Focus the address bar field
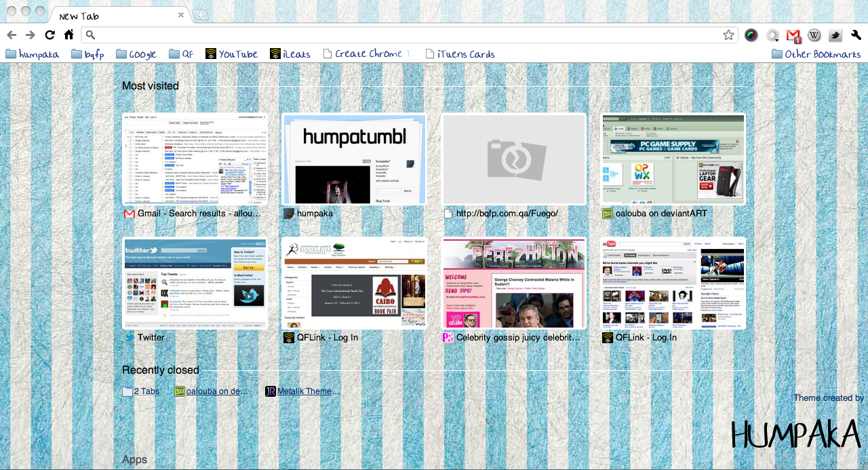This screenshot has height=470, width=868. (x=410, y=35)
